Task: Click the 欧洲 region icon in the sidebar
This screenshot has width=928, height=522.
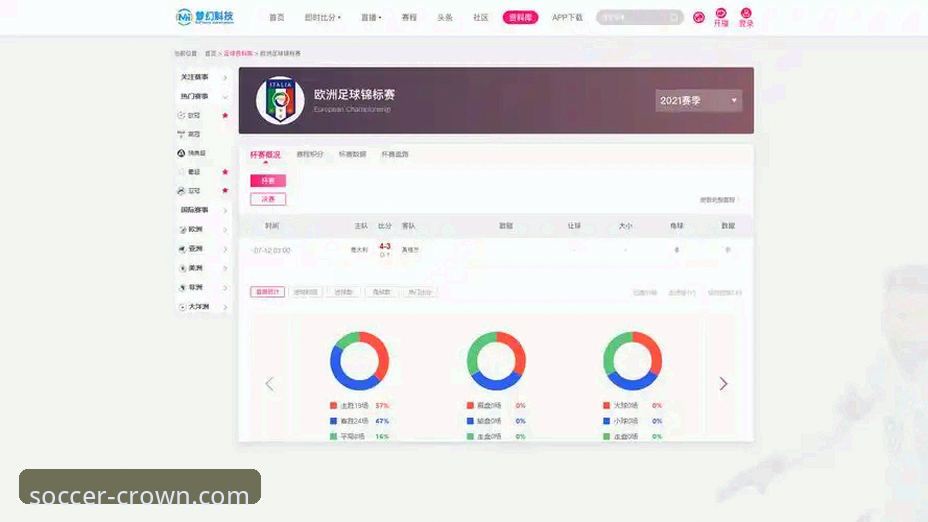Action: pos(183,230)
